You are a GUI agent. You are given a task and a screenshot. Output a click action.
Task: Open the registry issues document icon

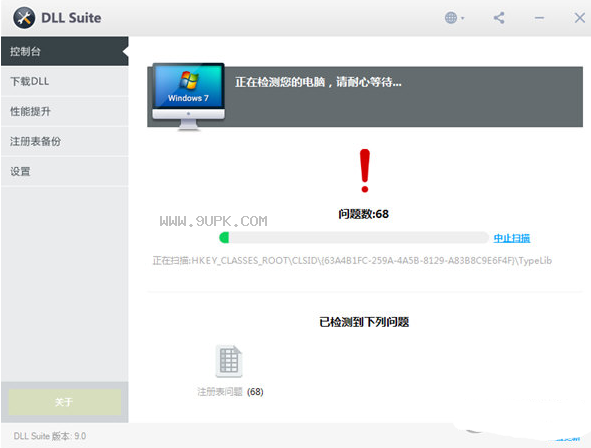pos(229,361)
